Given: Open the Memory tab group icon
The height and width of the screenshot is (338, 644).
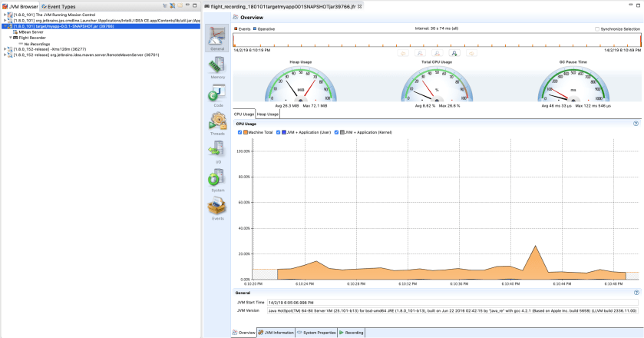Looking at the screenshot, I should tap(217, 67).
